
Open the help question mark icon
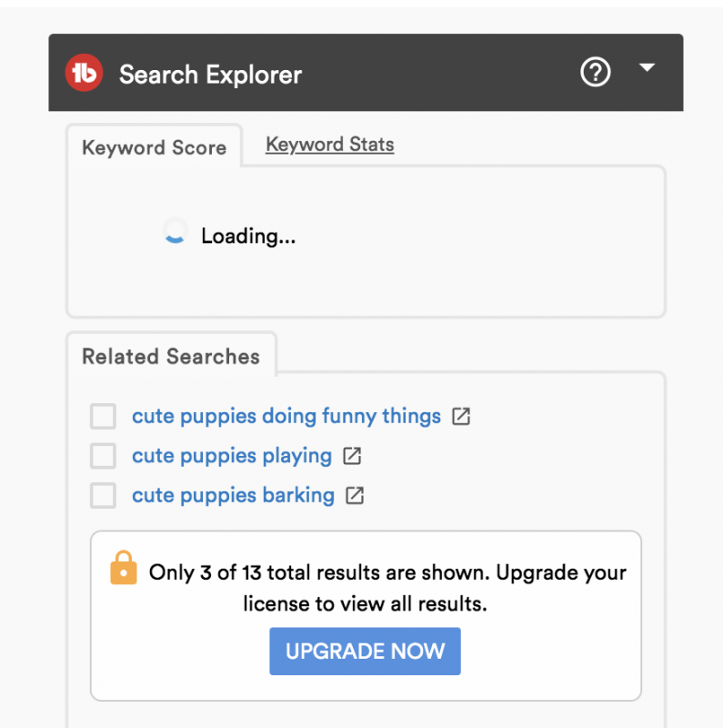[595, 72]
